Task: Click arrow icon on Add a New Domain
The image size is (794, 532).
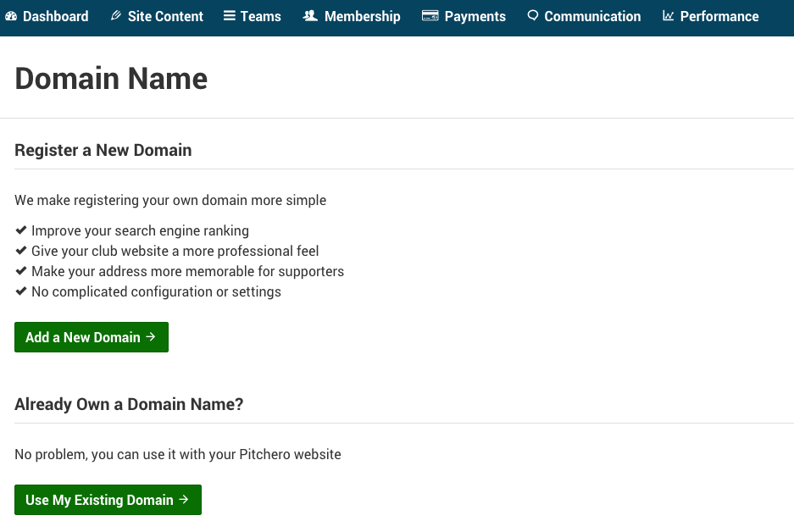Action: pos(150,336)
